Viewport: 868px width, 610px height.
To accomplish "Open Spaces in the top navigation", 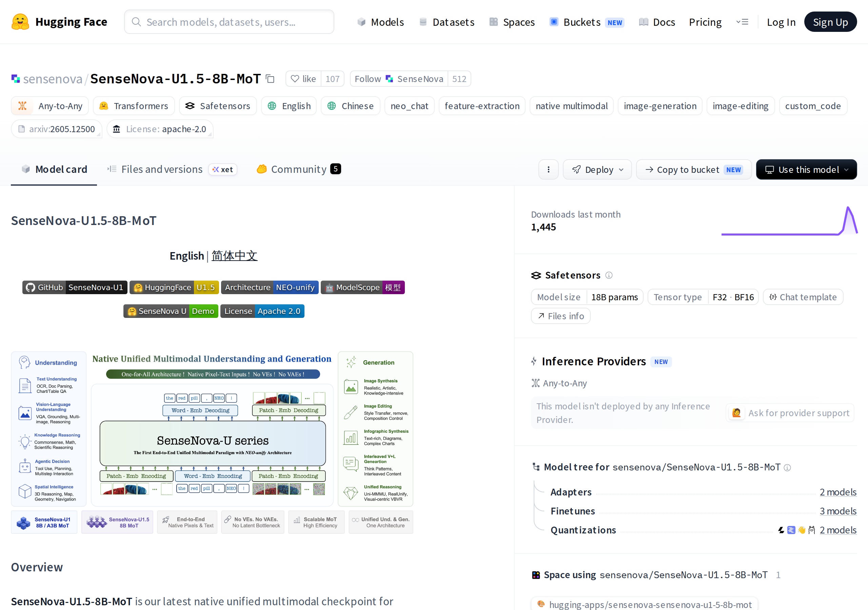I will point(512,22).
